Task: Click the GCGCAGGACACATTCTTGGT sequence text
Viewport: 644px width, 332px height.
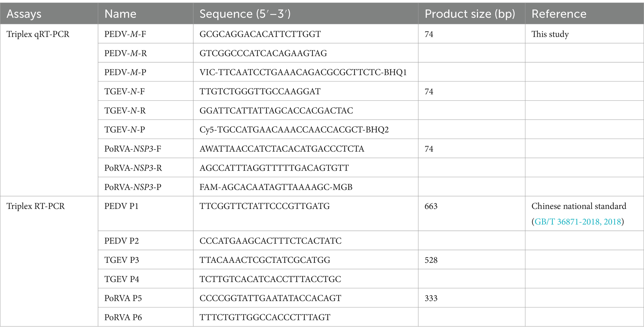Action: click(260, 34)
